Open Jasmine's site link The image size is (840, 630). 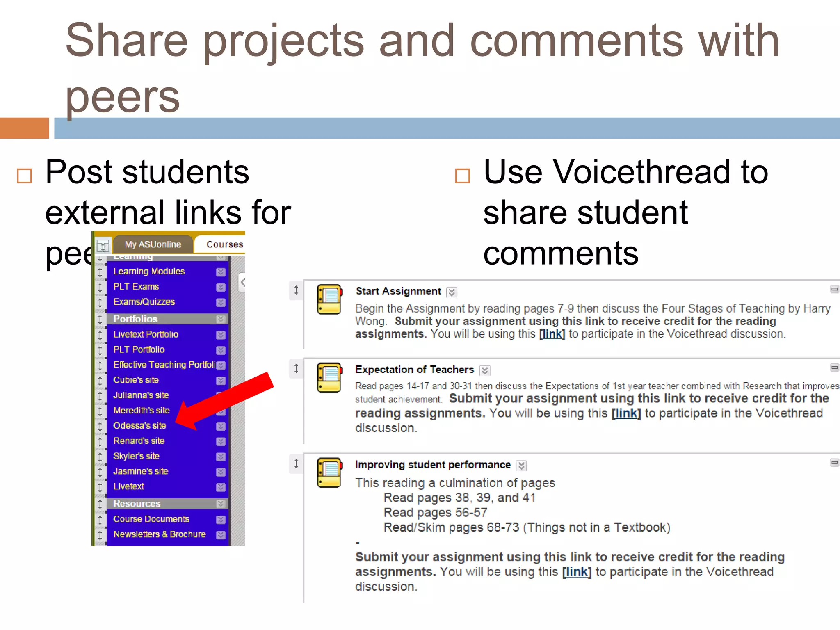click(141, 471)
